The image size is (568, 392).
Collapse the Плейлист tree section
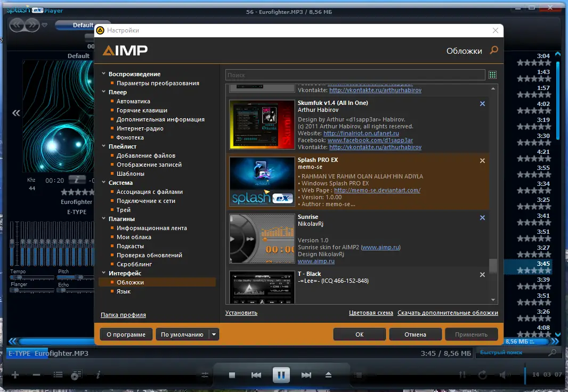pos(103,146)
